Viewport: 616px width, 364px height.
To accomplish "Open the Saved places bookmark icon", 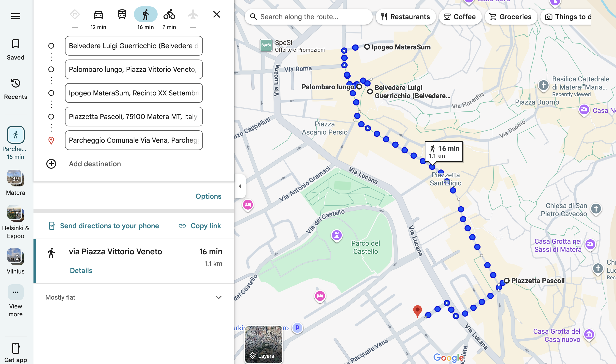I will click(16, 44).
